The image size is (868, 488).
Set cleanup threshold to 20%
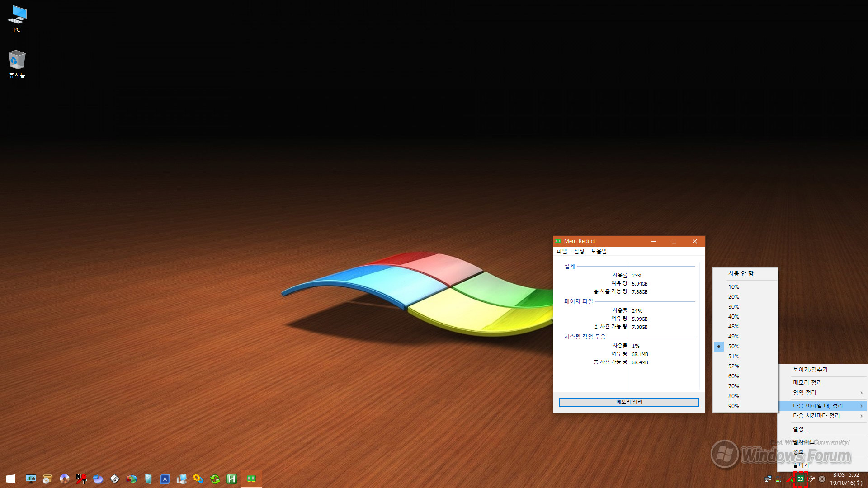point(745,297)
